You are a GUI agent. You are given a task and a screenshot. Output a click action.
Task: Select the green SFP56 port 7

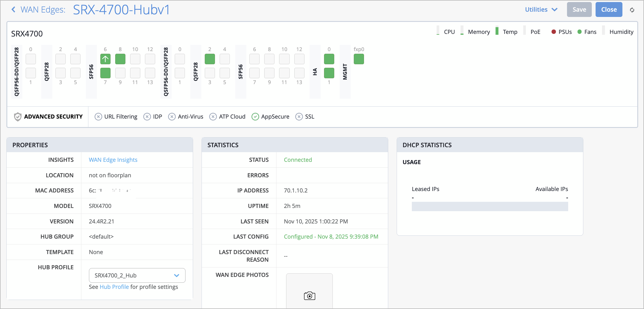105,73
